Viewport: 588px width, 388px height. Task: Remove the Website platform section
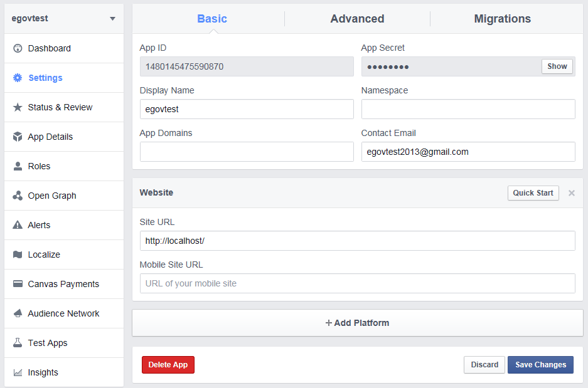tap(571, 193)
